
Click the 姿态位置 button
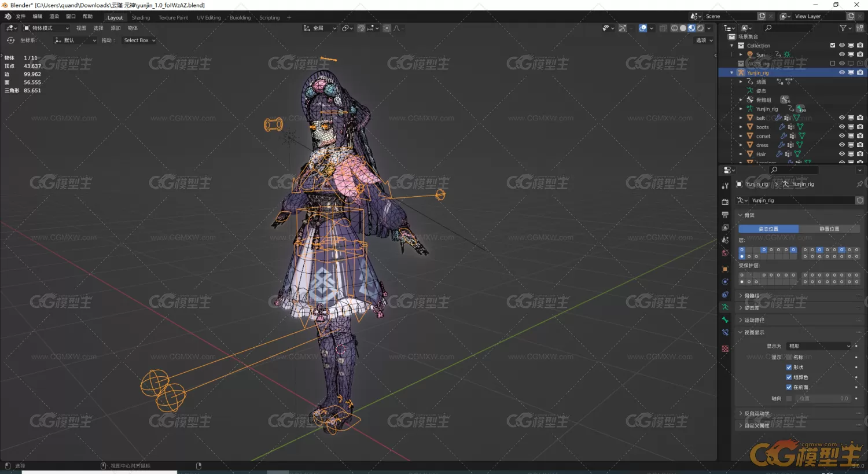tap(768, 229)
